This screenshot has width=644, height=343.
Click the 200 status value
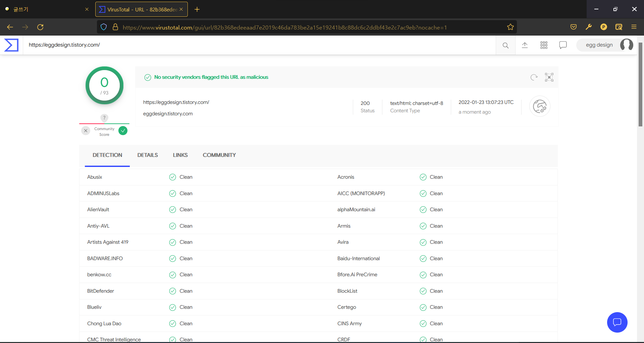(365, 103)
